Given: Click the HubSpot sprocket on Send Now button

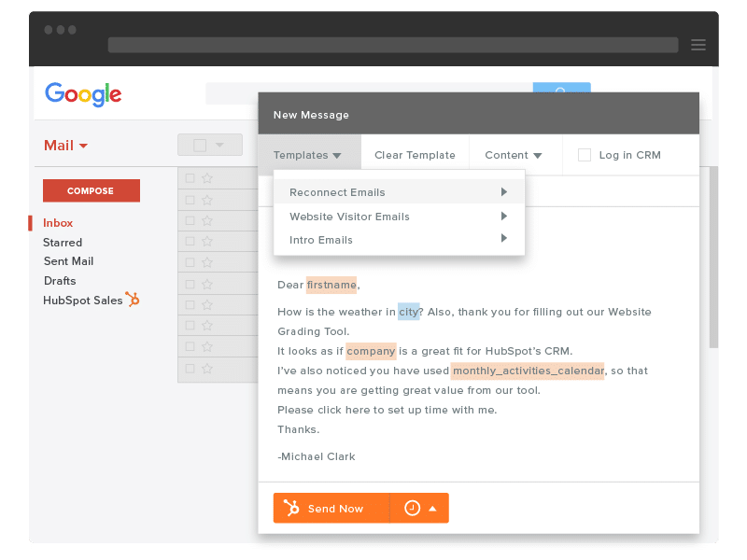Looking at the screenshot, I should 292,509.
